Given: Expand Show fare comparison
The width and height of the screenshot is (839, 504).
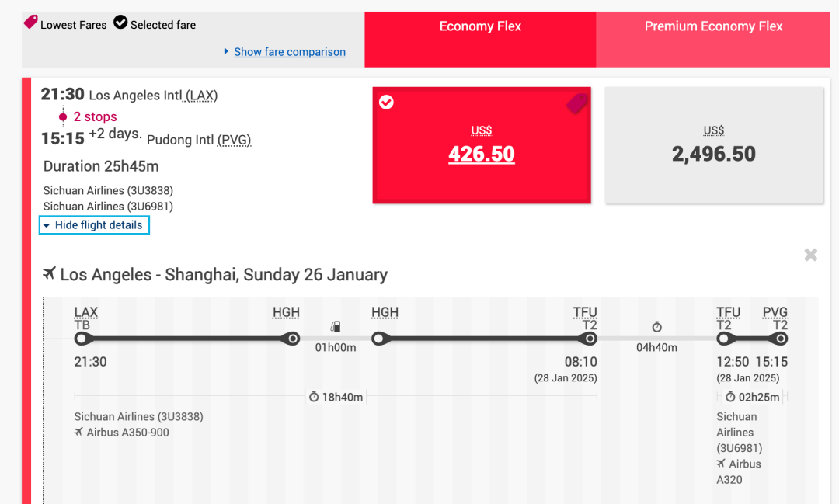Looking at the screenshot, I should 290,52.
